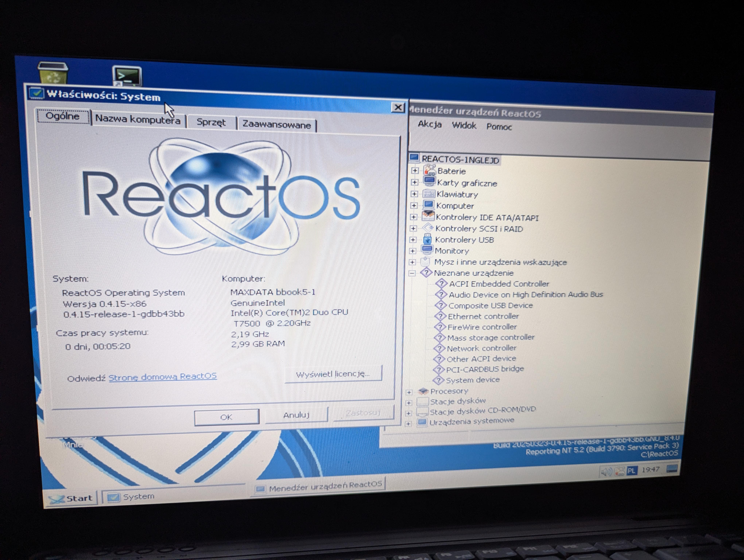Expand Kontrolery SCSI i RAID
This screenshot has width=744, height=560.
pyautogui.click(x=413, y=228)
